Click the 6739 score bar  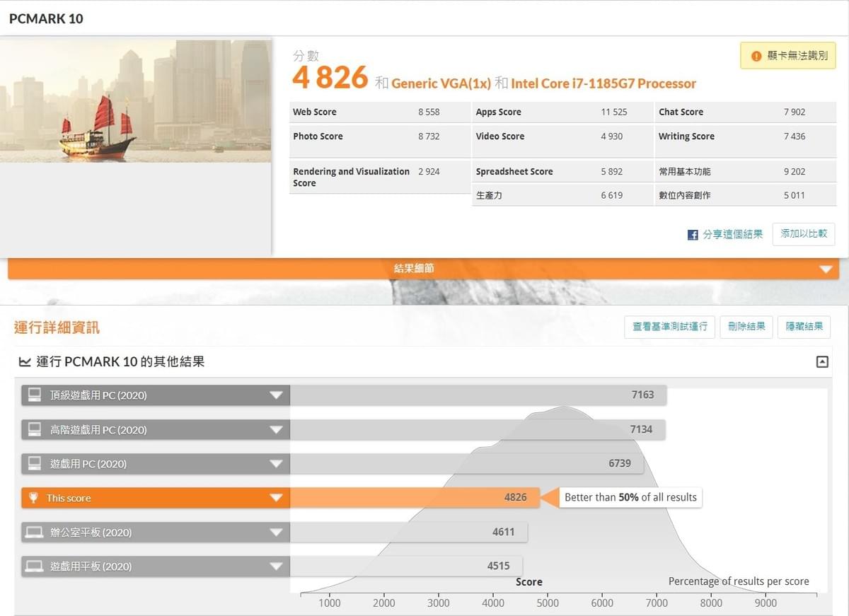467,463
